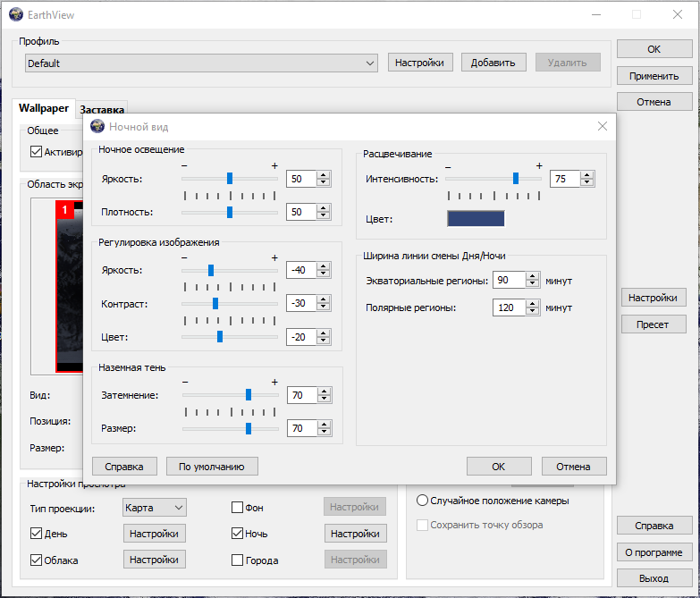Increase Контраст value with stepper up arrow
Screen dimensions: 700x598
coord(324,299)
